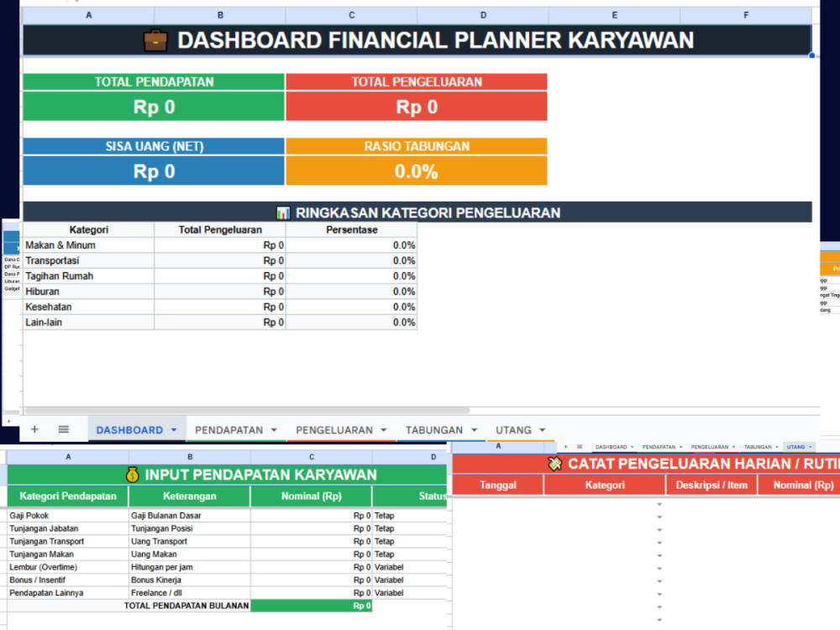840x630 pixels.
Task: Click the dashboard horizontal scrollbar
Action: pyautogui.click(x=248, y=411)
